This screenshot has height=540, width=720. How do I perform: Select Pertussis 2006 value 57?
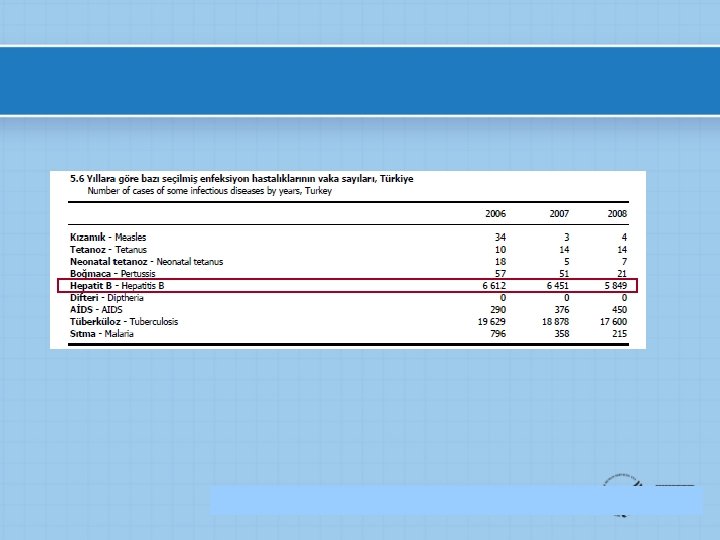point(500,274)
